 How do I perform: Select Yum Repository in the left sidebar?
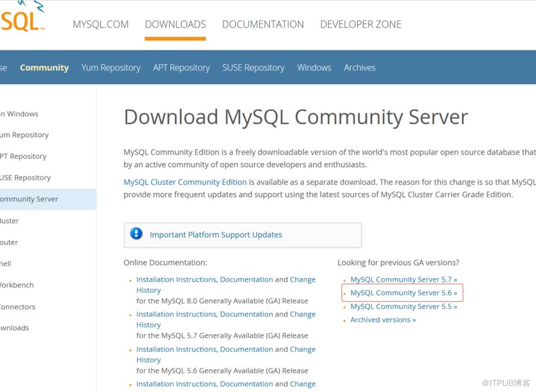tap(24, 135)
